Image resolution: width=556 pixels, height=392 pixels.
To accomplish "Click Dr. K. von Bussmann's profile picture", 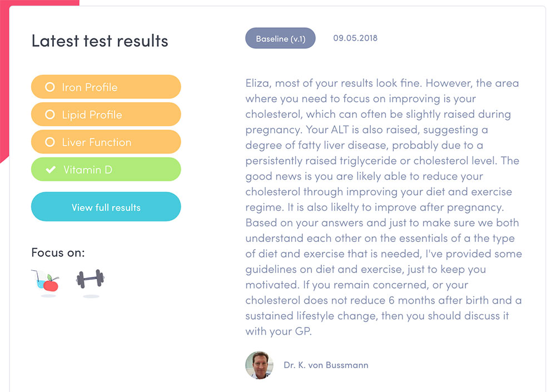I will (x=259, y=365).
